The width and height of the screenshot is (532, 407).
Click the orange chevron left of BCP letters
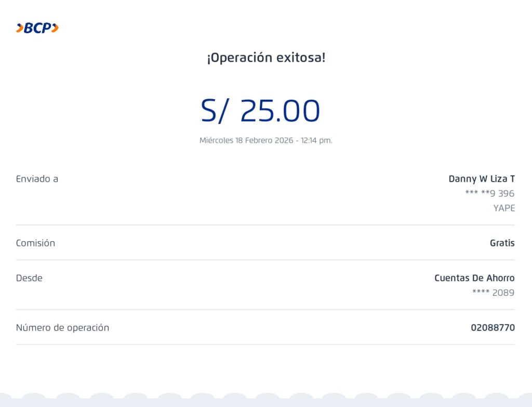(x=19, y=28)
